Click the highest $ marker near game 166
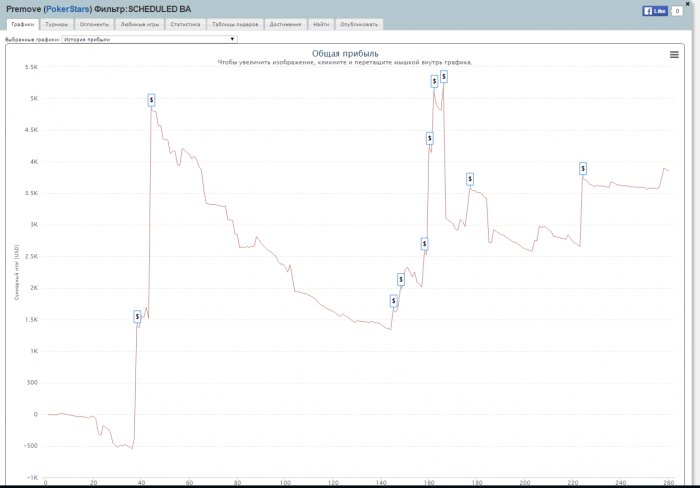This screenshot has height=488, width=700. pos(444,76)
